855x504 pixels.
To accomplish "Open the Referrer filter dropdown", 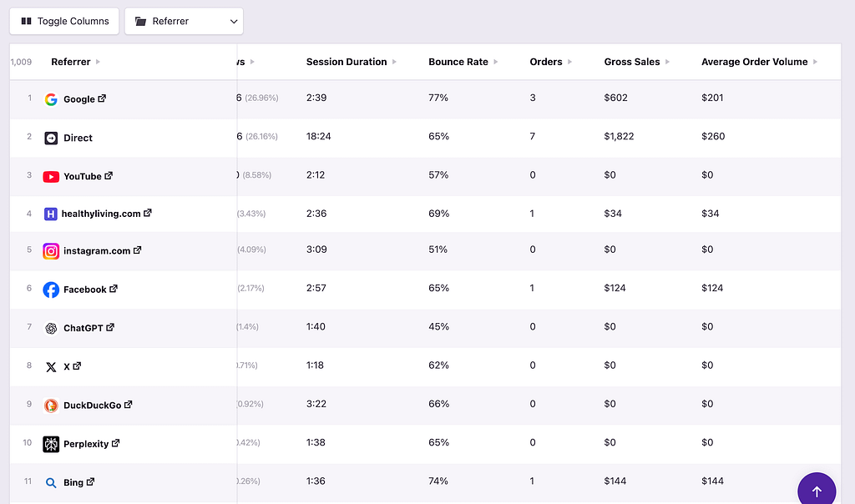I will pyautogui.click(x=183, y=21).
